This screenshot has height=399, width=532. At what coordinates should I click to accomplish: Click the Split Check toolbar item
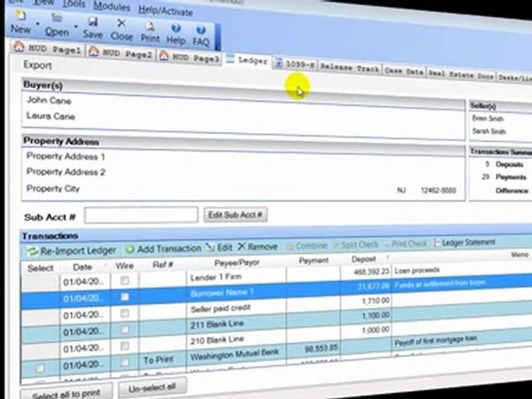tap(356, 244)
